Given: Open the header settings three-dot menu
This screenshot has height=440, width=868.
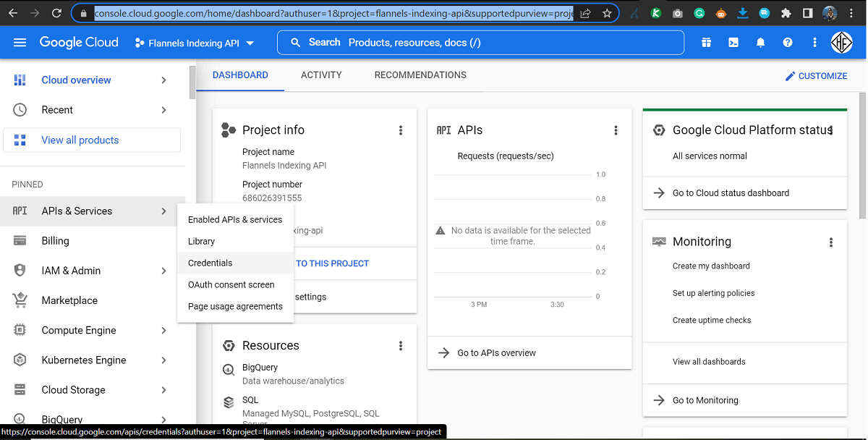Looking at the screenshot, I should coord(815,43).
